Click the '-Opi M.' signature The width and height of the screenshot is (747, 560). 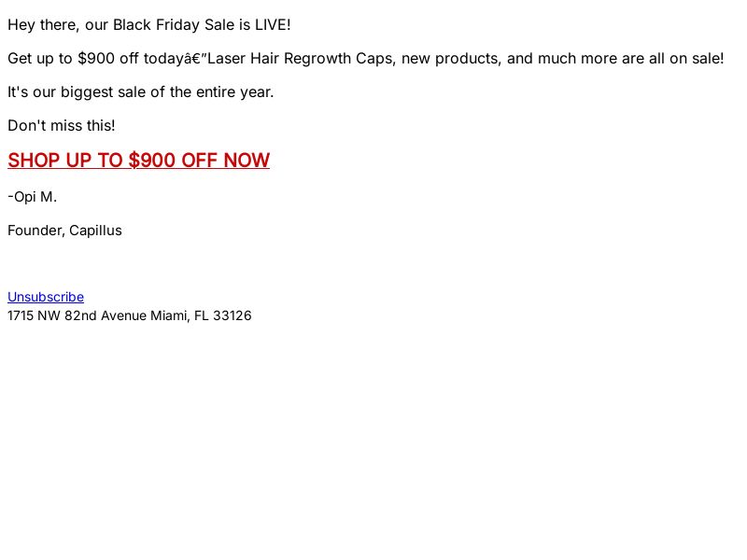(33, 197)
